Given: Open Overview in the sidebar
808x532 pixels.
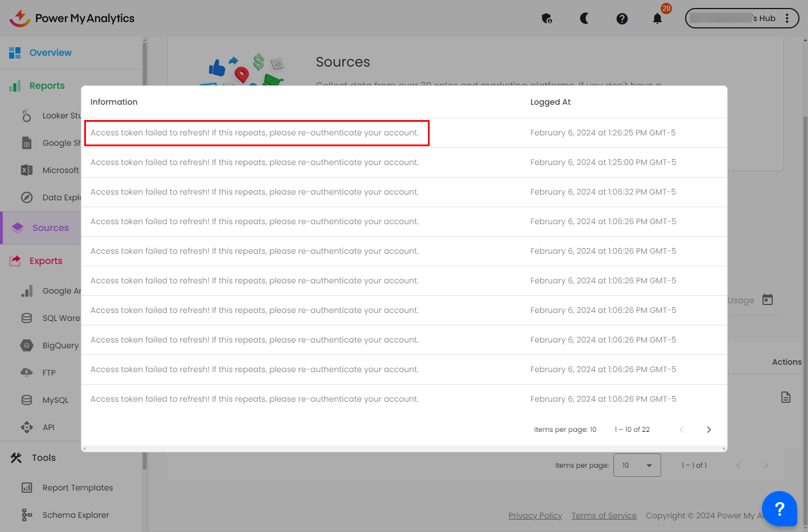Looking at the screenshot, I should [50, 53].
